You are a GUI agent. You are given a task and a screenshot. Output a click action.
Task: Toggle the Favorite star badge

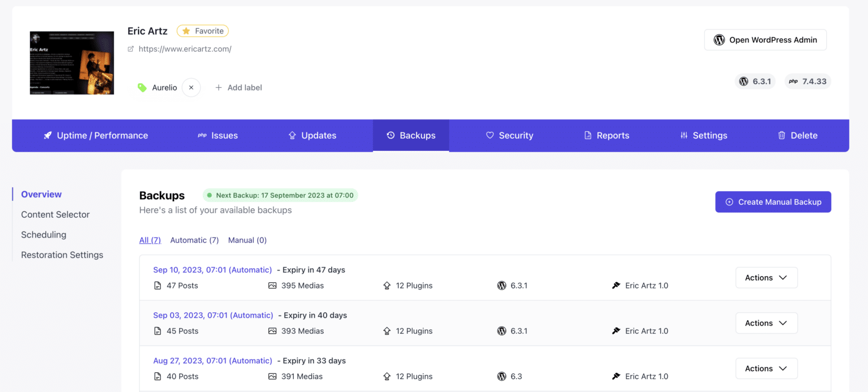pos(203,31)
